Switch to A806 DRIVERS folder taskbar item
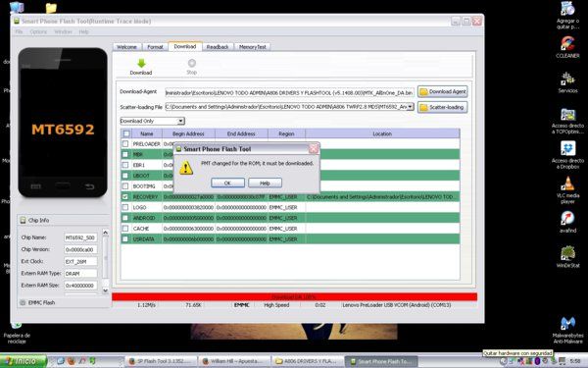 (307, 361)
